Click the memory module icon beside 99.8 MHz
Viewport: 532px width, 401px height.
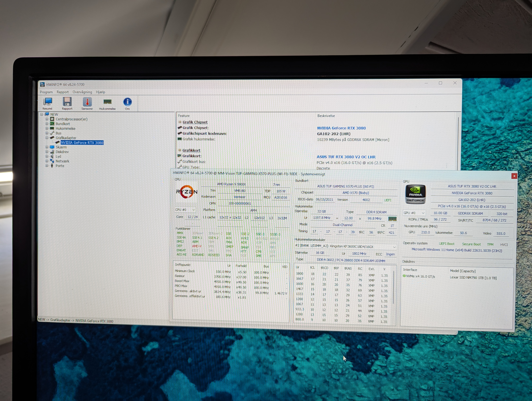(392, 219)
